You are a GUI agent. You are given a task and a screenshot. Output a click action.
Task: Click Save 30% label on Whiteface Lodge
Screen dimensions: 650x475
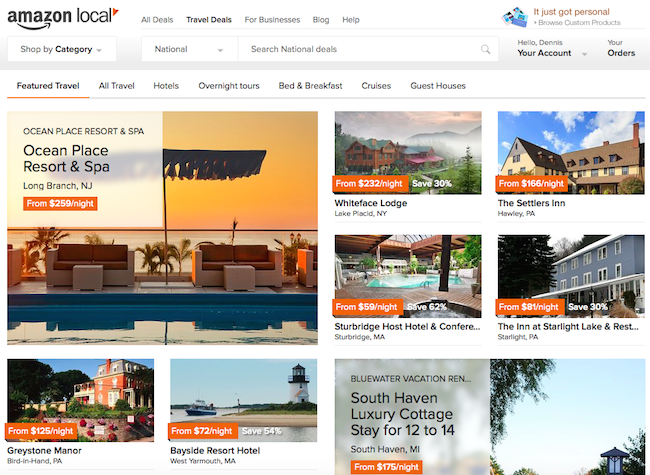[432, 184]
